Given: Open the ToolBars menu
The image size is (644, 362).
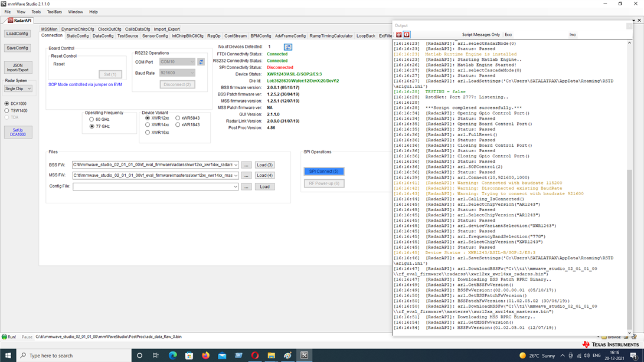Looking at the screenshot, I should (54, 12).
